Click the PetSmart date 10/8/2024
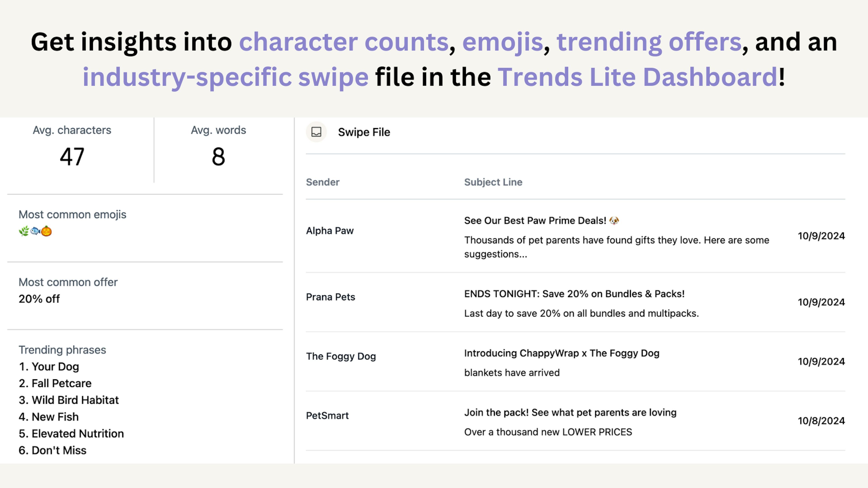Viewport: 868px width, 488px height. (821, 421)
